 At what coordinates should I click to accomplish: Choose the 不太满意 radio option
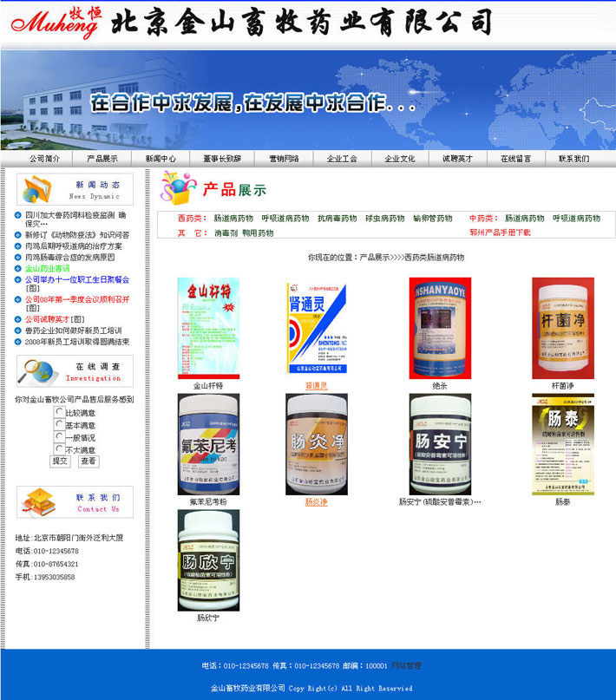(x=59, y=448)
